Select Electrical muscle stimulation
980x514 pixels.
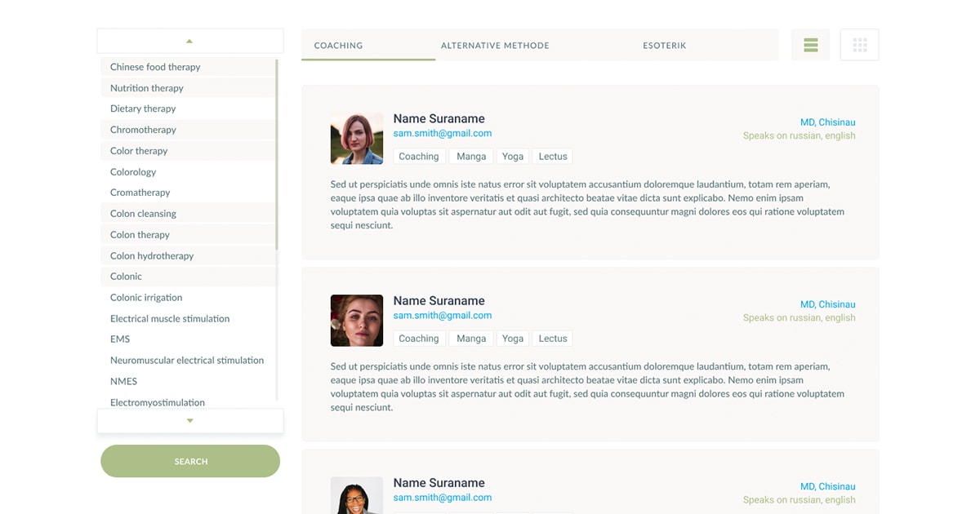pyautogui.click(x=188, y=319)
